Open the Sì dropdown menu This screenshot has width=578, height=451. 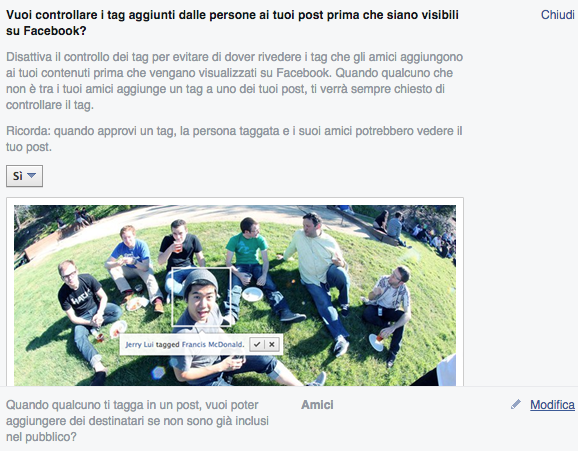click(24, 176)
